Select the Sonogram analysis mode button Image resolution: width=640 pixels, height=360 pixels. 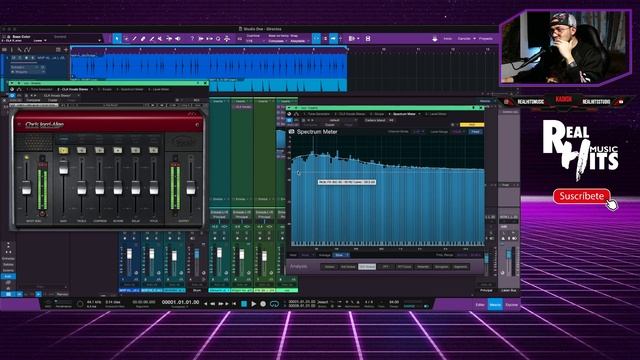click(442, 267)
